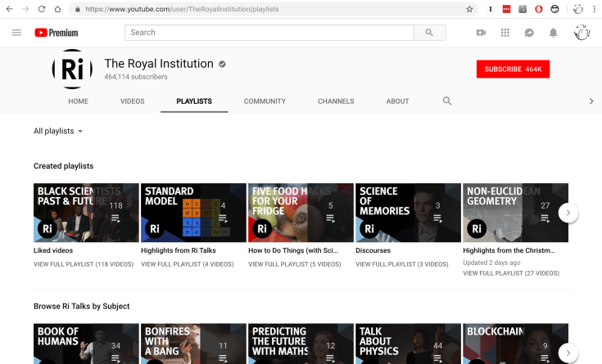Click The Royal Institution channel name
The height and width of the screenshot is (364, 602).
pyautogui.click(x=159, y=64)
